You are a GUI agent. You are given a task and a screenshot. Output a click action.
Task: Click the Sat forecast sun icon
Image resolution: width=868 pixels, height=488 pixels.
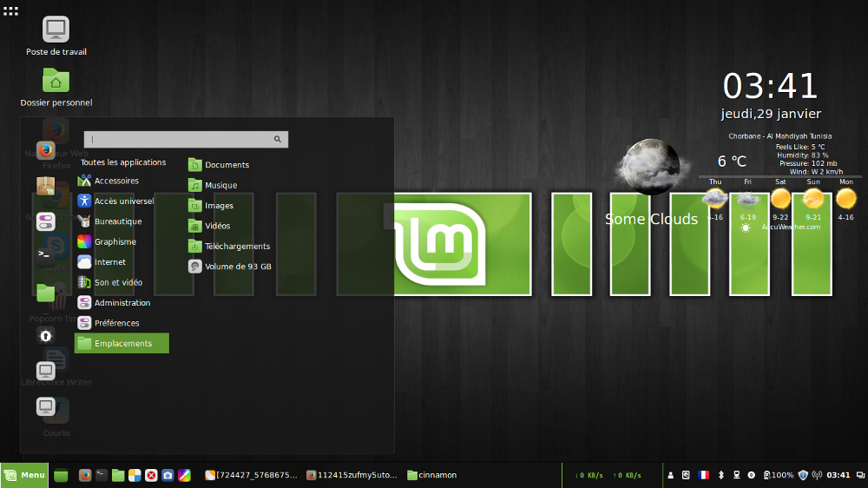[x=780, y=198]
